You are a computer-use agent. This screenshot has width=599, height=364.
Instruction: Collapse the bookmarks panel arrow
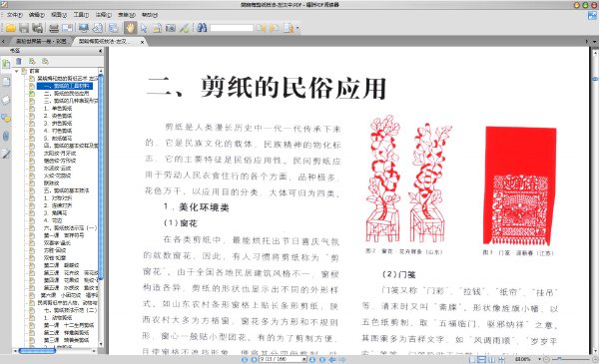[x=101, y=51]
